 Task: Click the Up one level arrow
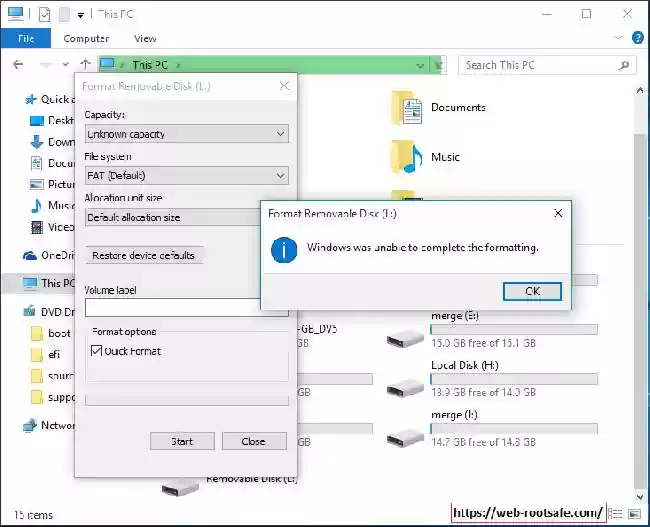[x=85, y=64]
